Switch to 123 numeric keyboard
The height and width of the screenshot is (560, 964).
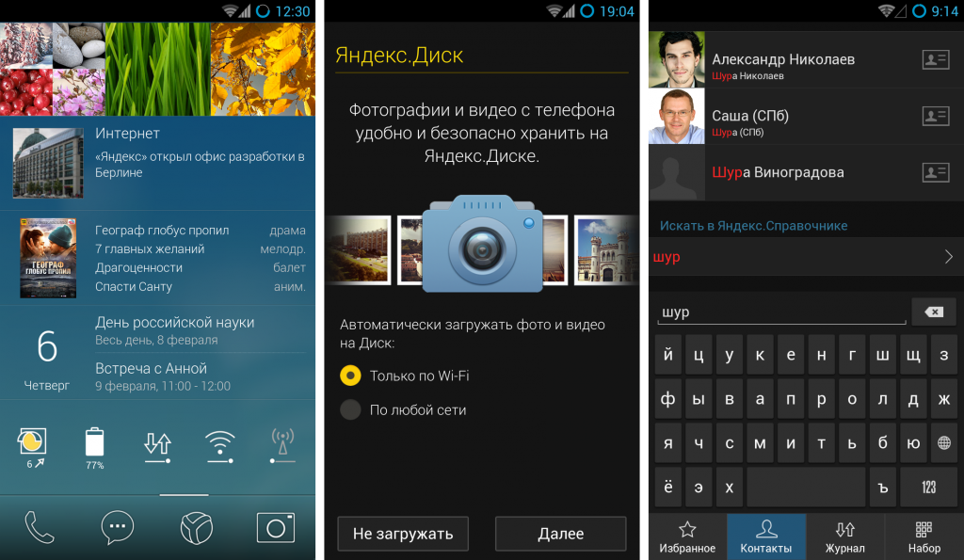click(928, 488)
